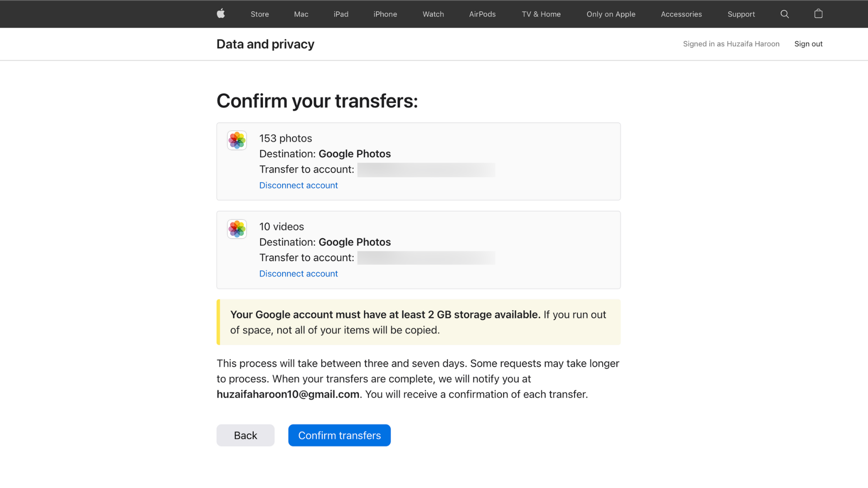Open the Accessories menu item
The image size is (868, 488).
tap(681, 14)
